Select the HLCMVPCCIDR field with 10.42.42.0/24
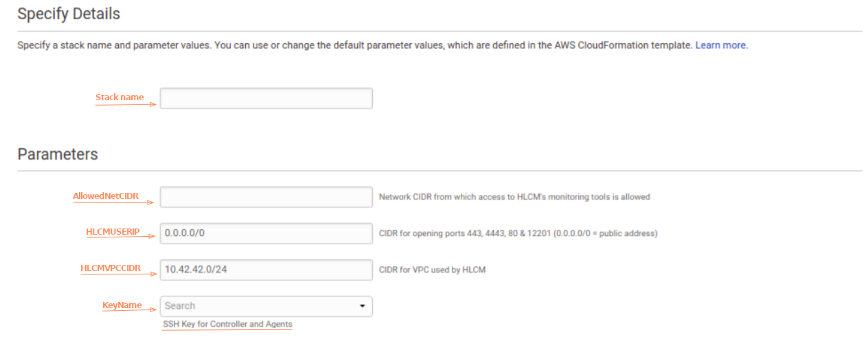The height and width of the screenshot is (352, 868). [x=266, y=270]
